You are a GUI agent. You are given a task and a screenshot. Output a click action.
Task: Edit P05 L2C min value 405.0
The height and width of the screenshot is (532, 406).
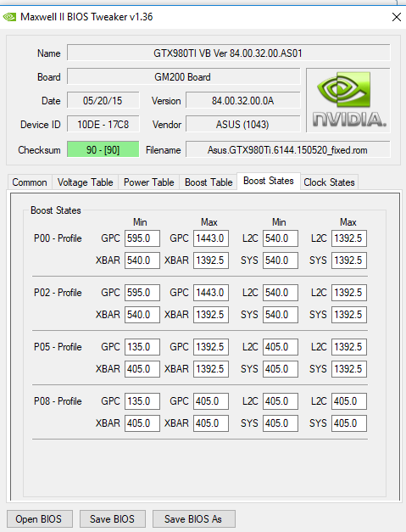click(x=281, y=347)
